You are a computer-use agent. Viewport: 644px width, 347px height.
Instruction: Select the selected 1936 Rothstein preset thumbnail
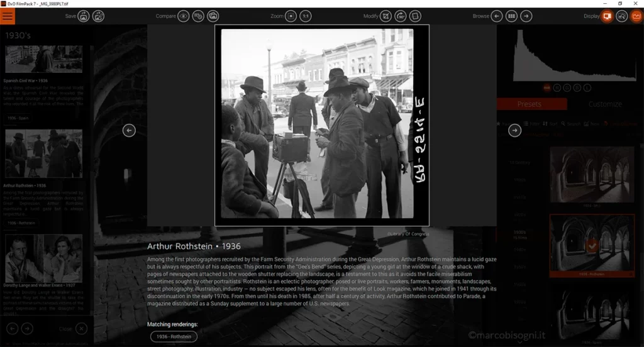(592, 246)
